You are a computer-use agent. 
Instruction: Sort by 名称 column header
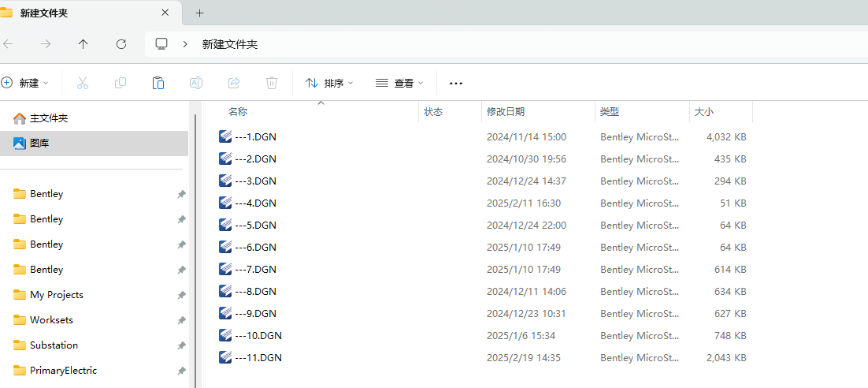point(238,112)
